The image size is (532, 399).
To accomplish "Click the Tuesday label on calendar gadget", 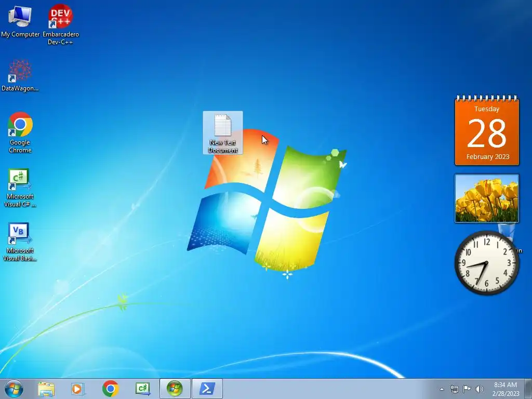I will pyautogui.click(x=486, y=109).
